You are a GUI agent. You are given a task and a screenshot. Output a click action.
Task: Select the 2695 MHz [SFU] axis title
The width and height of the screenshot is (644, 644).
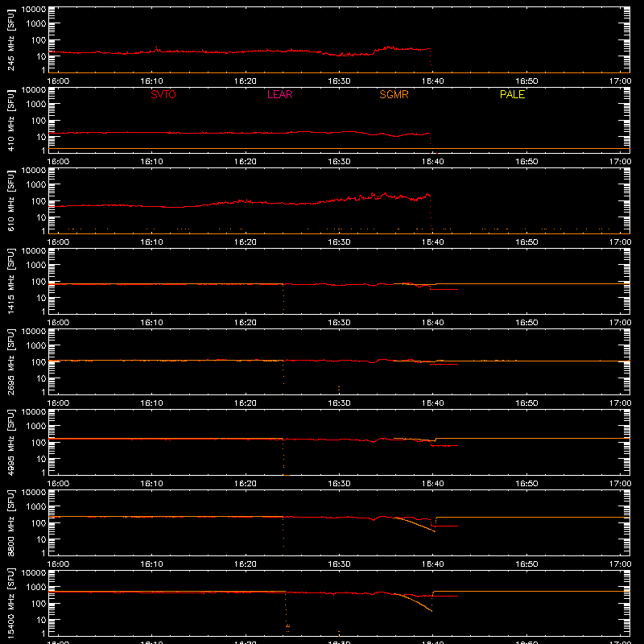point(10,361)
